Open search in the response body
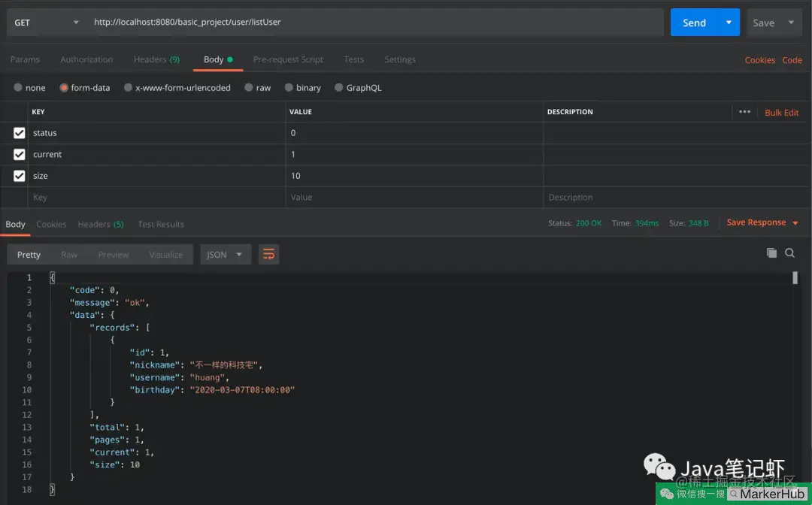Viewport: 812px width, 505px height. pos(789,253)
